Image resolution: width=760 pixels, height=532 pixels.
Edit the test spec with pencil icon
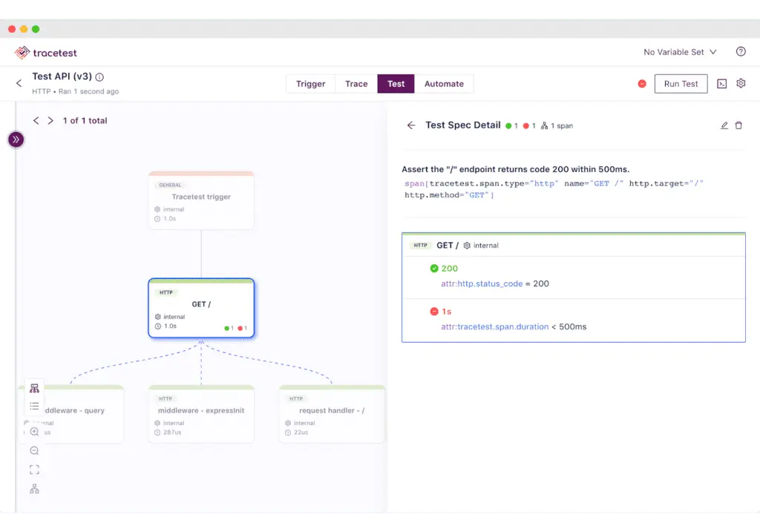724,125
